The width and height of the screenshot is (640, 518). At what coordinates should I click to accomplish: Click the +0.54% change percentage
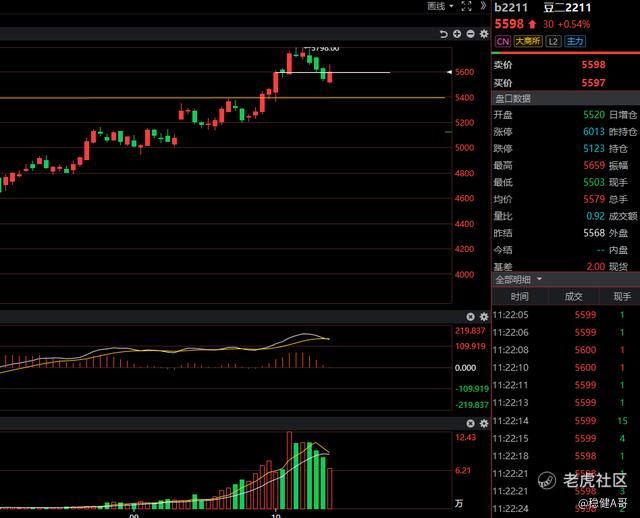pyautogui.click(x=574, y=24)
